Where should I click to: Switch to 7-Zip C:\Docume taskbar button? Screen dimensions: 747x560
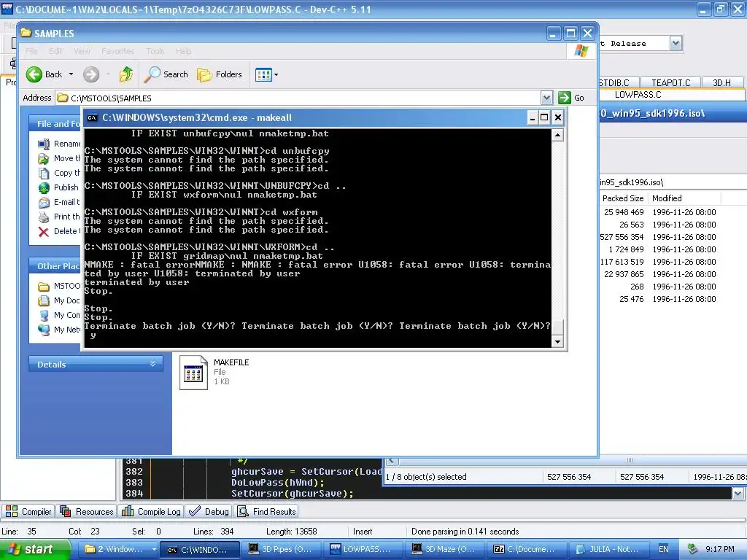tap(526, 549)
